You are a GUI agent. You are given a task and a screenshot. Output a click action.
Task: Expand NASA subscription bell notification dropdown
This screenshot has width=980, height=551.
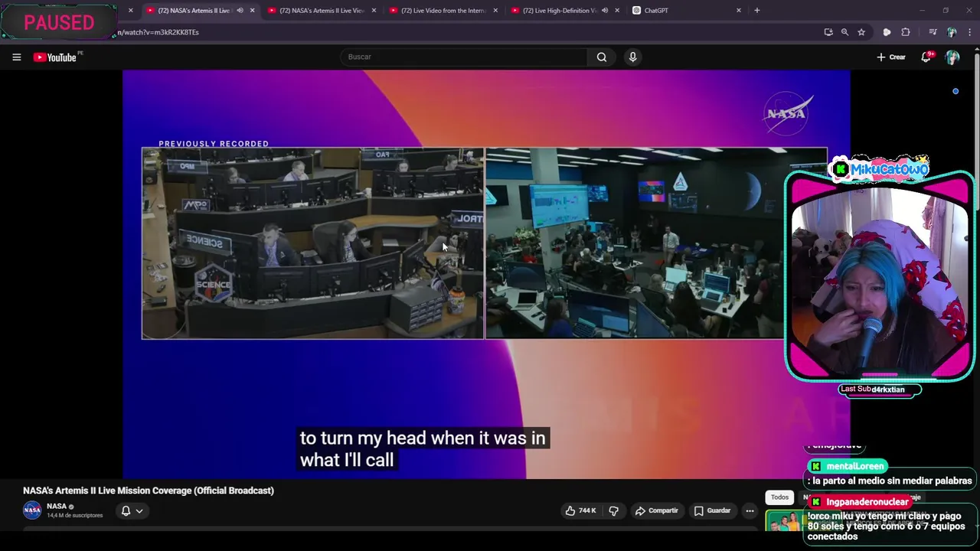pyautogui.click(x=132, y=510)
